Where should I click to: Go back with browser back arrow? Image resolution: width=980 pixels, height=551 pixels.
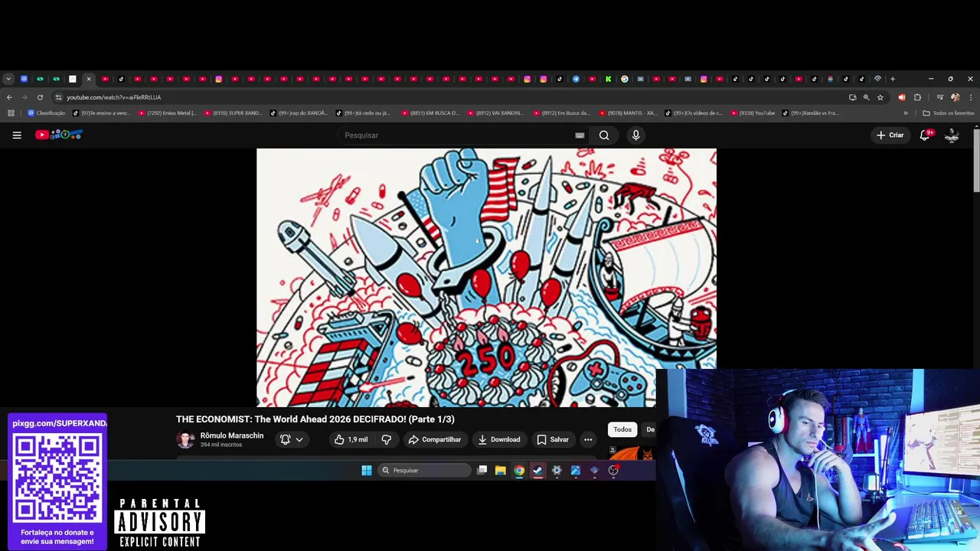pos(9,97)
